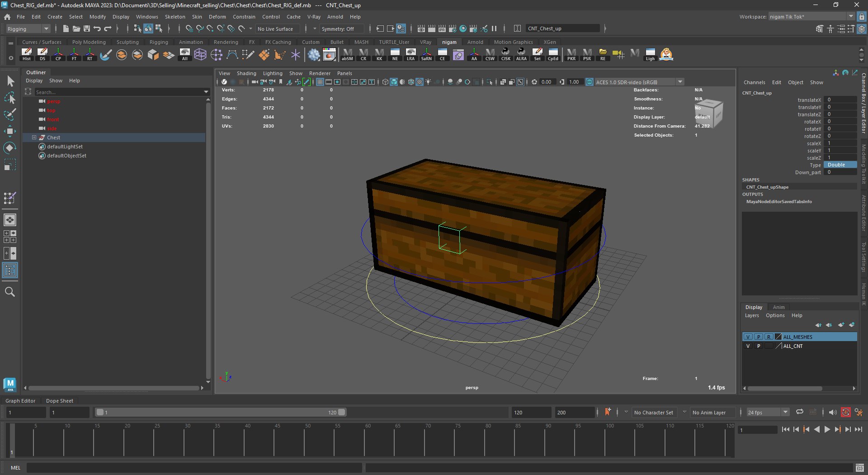Viewport: 868px width, 475px height.
Task: Click the Outliner search field
Action: coord(118,92)
